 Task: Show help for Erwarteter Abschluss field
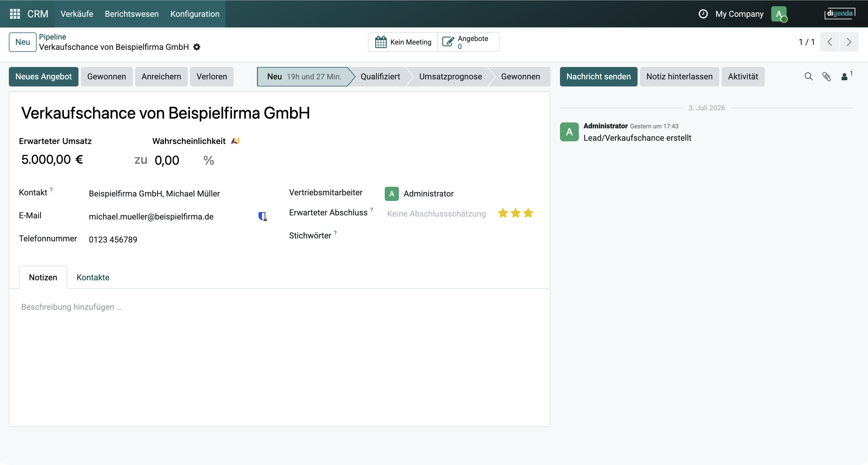[x=372, y=210]
